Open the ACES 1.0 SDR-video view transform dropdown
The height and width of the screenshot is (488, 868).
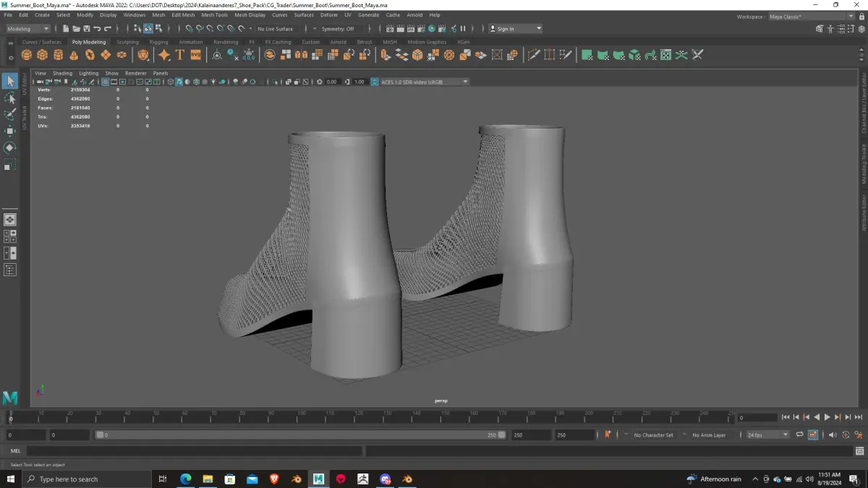tap(424, 82)
